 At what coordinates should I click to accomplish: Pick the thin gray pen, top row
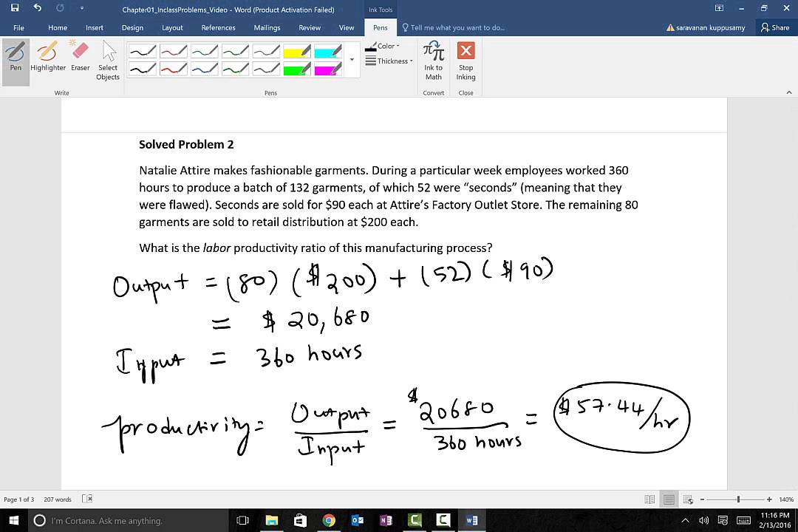click(x=267, y=51)
